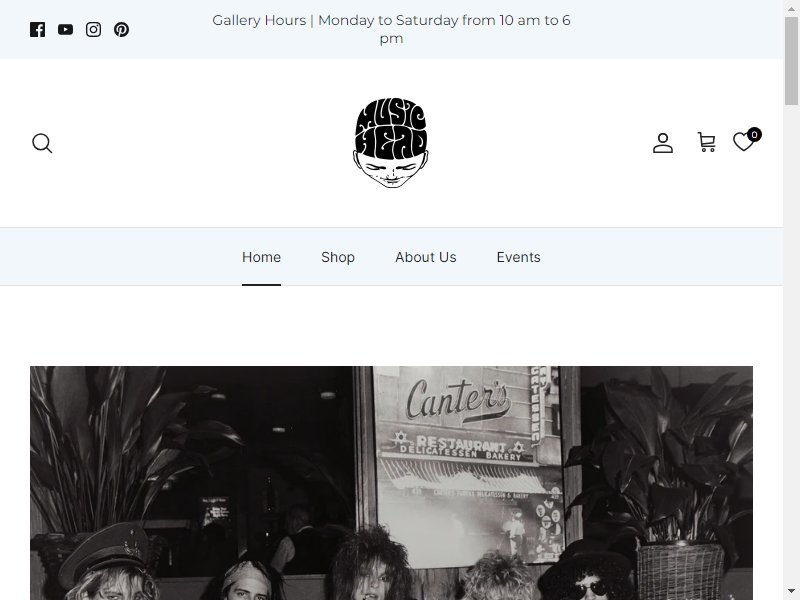Open the wishlist heart icon
The image size is (800, 600).
click(743, 142)
